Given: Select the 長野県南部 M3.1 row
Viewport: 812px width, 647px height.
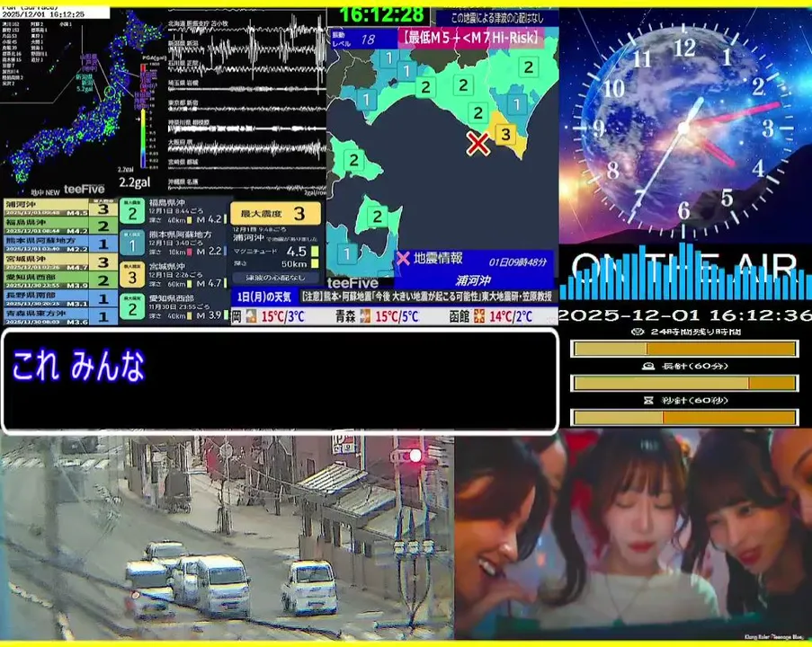Looking at the screenshot, I should click(x=60, y=298).
